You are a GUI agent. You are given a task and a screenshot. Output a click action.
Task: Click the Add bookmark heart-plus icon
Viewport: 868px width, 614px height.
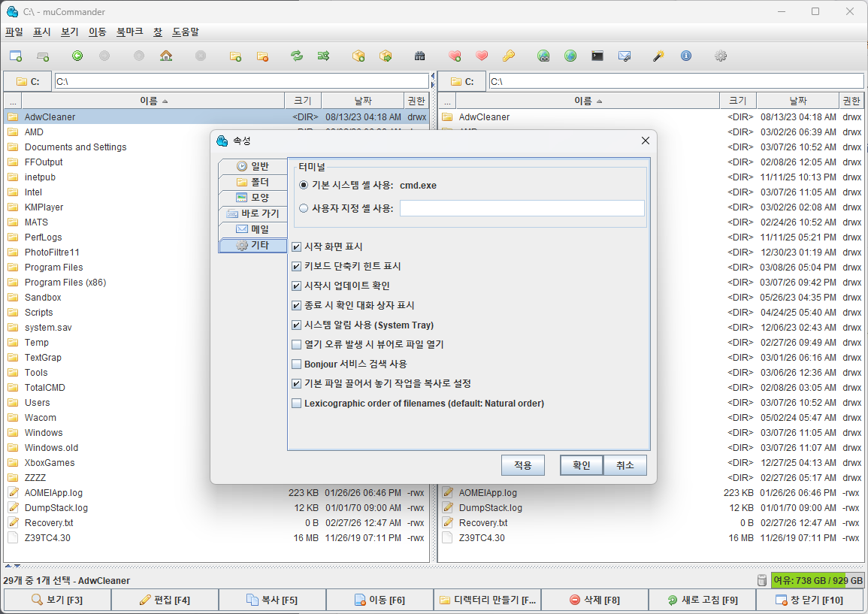pyautogui.click(x=455, y=56)
